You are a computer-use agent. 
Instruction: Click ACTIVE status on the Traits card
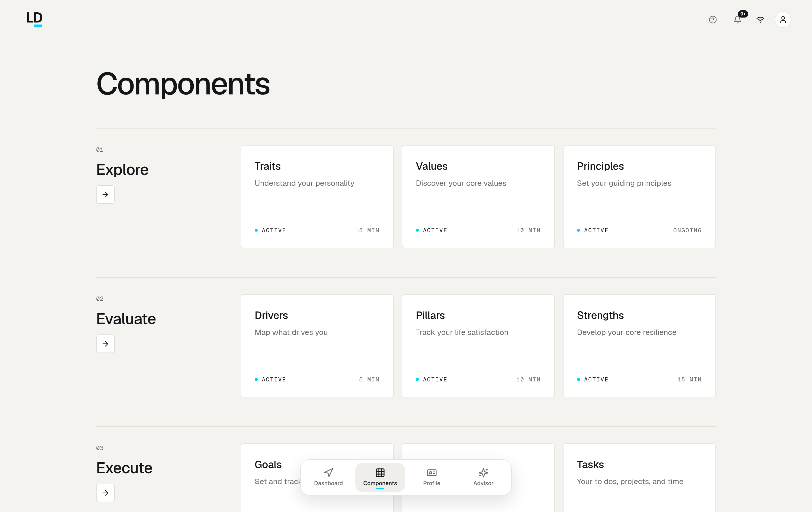click(270, 230)
